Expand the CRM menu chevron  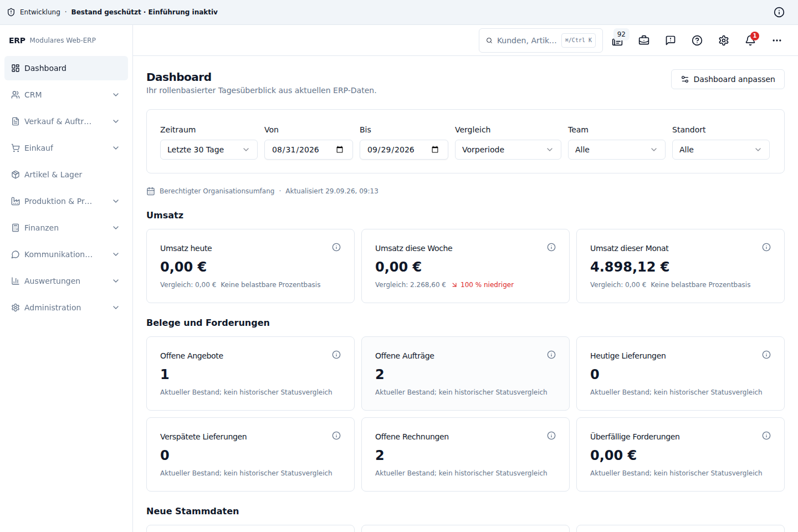pyautogui.click(x=116, y=95)
